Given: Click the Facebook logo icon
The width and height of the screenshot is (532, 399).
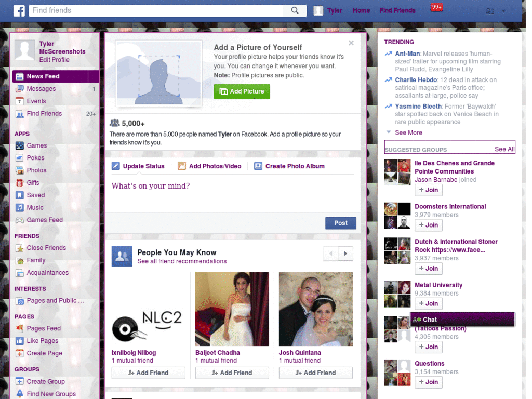Looking at the screenshot, I should (x=19, y=11).
